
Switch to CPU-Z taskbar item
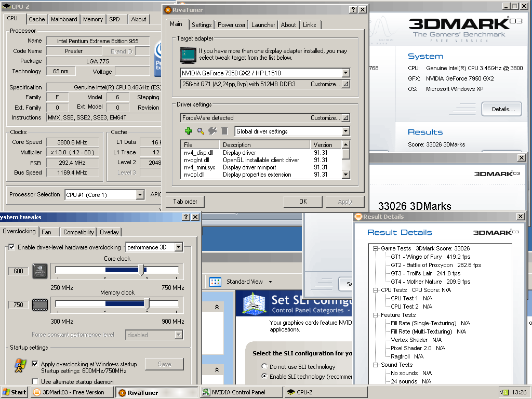pos(326,392)
